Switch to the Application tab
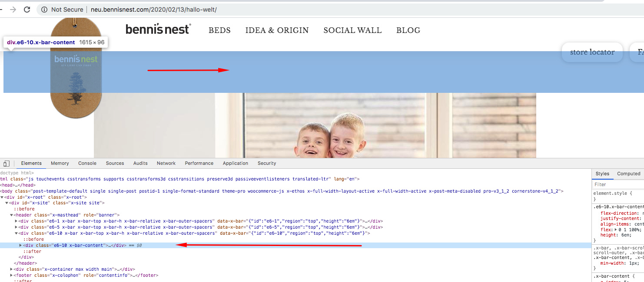 pyautogui.click(x=236, y=164)
